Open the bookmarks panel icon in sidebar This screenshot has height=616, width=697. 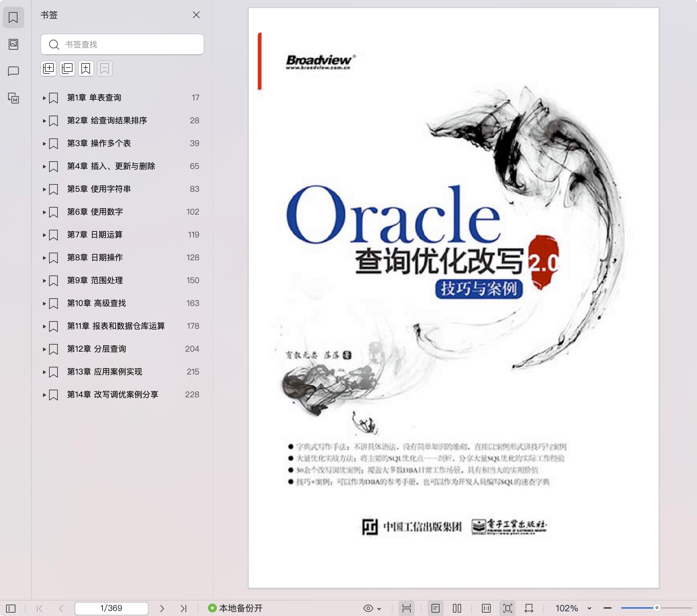13,17
